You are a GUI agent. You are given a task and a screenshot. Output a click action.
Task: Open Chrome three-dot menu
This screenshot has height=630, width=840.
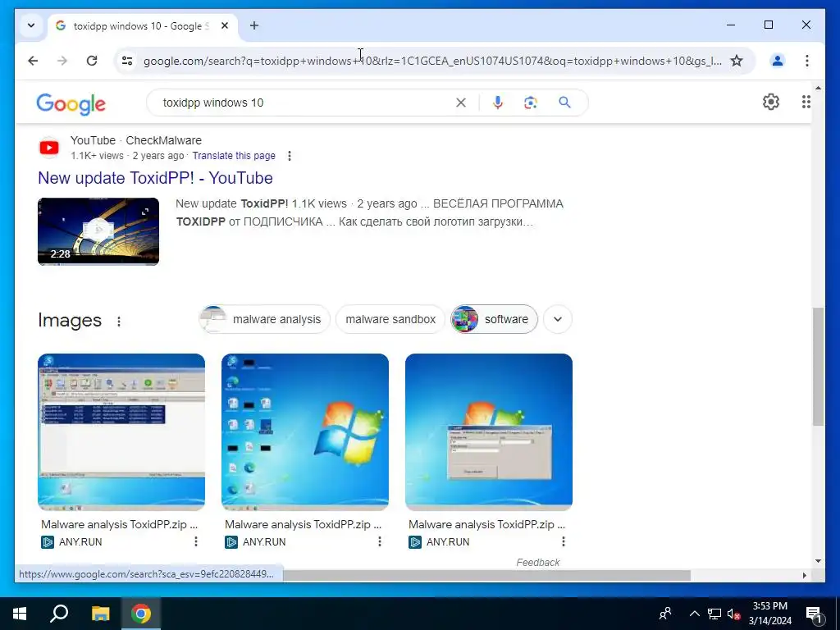coord(807,61)
